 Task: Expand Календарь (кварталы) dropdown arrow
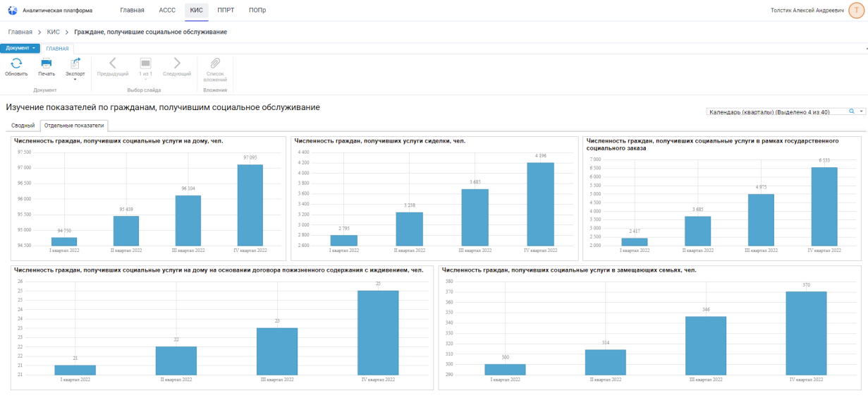[861, 111]
